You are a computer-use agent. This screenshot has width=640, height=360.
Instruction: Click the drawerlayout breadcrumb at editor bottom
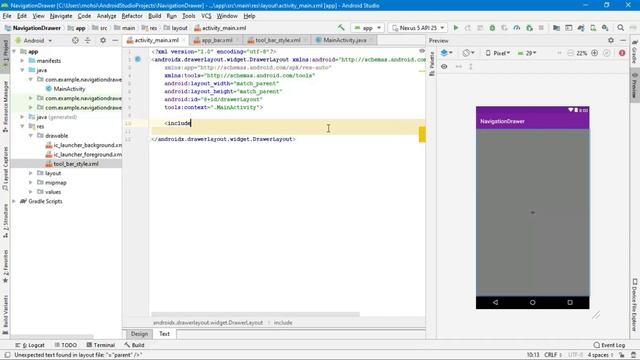208,322
